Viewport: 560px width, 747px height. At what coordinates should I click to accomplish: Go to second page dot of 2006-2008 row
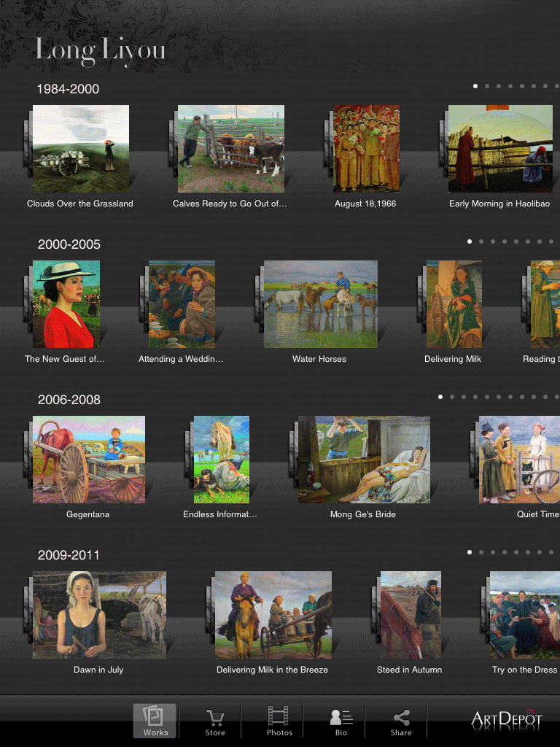tap(452, 397)
